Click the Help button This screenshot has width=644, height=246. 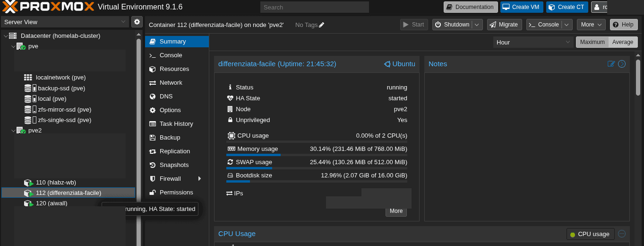[623, 25]
